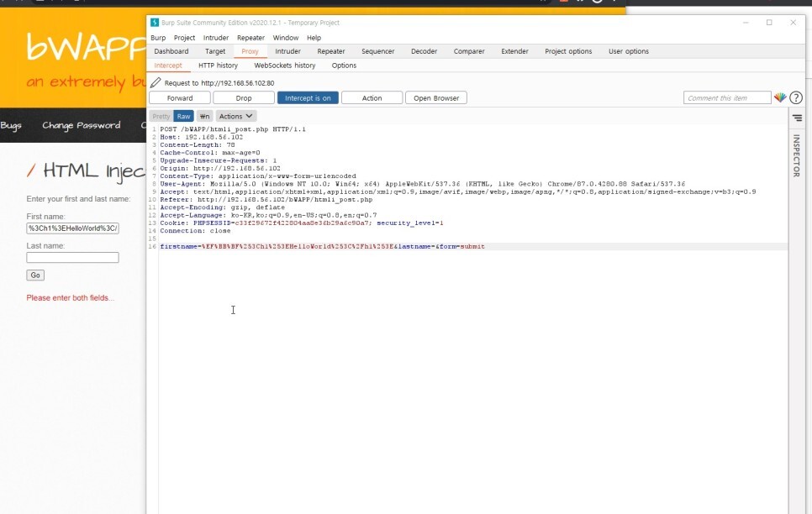Open the Bugs link in bWAPP navigation
Image resolution: width=812 pixels, height=514 pixels.
[11, 125]
